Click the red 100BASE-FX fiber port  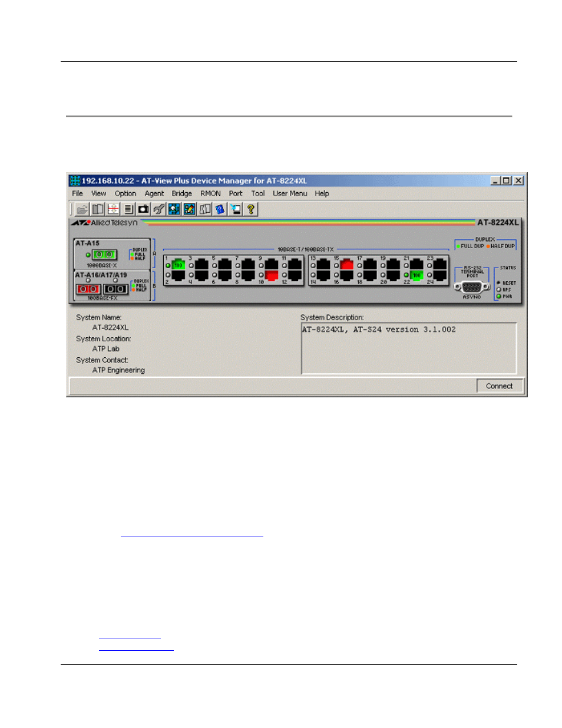click(x=88, y=289)
